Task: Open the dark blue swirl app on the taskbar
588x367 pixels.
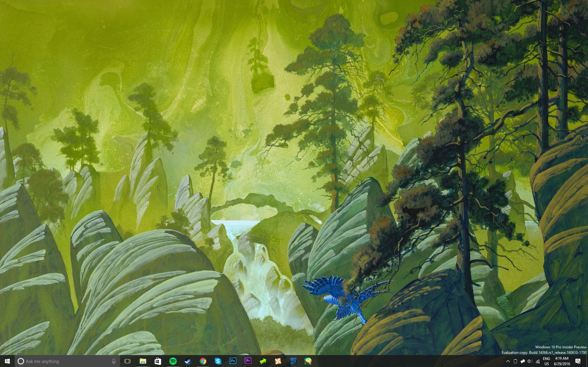Action: [293, 361]
